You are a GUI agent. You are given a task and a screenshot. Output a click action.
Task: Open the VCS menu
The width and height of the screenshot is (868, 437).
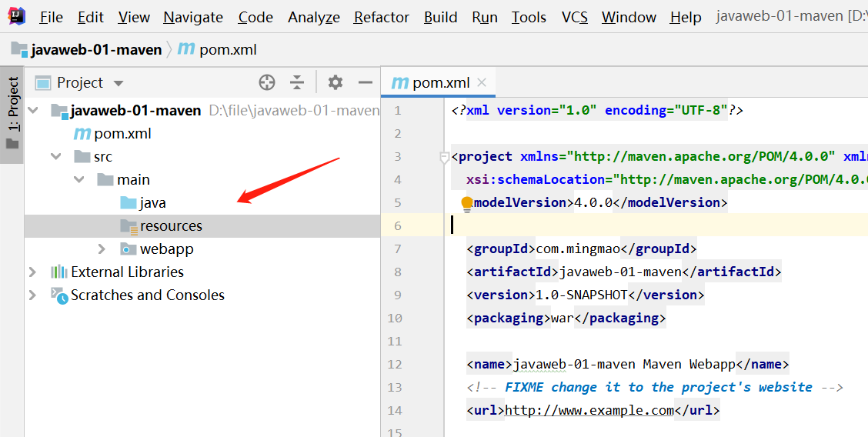click(575, 17)
